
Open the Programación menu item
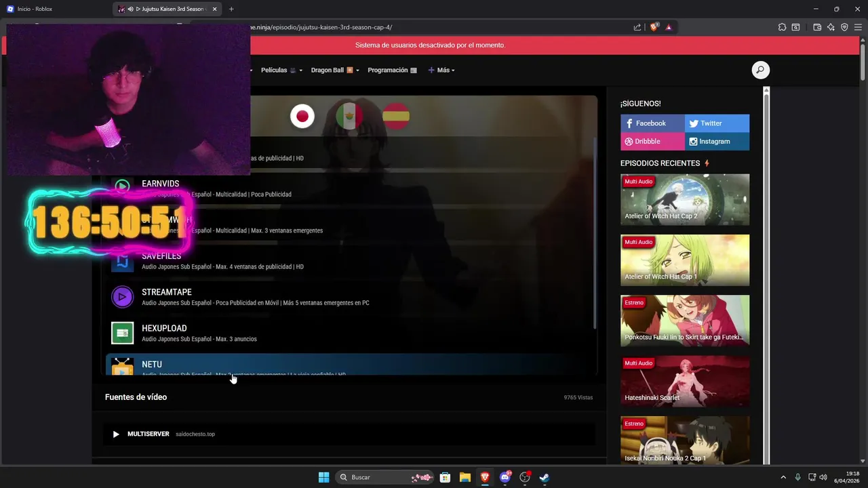(x=392, y=70)
